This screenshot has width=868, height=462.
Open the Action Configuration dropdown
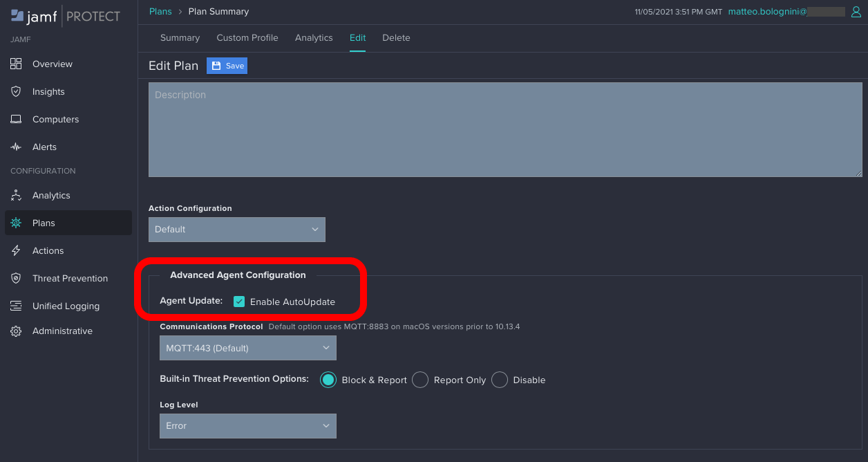pos(236,229)
